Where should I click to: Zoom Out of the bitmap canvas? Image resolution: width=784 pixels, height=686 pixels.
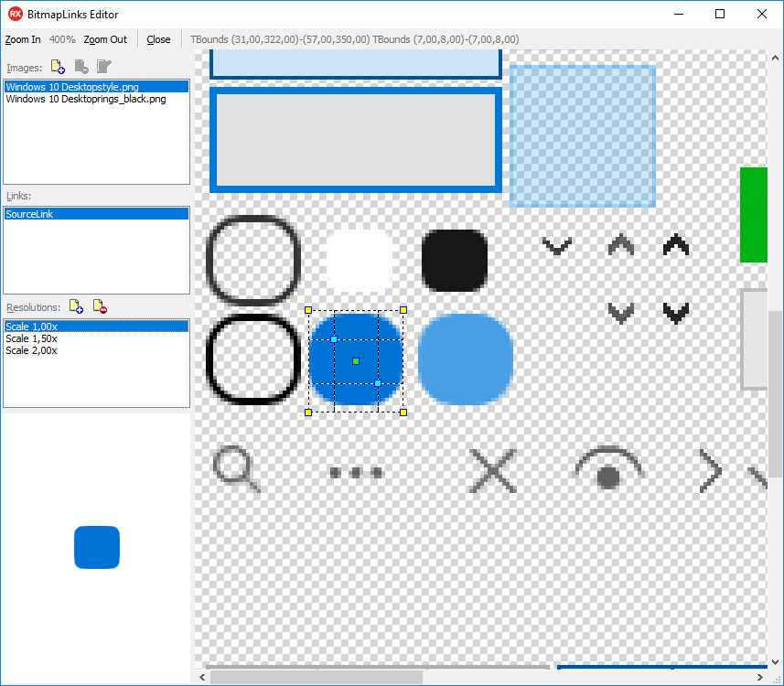[105, 39]
